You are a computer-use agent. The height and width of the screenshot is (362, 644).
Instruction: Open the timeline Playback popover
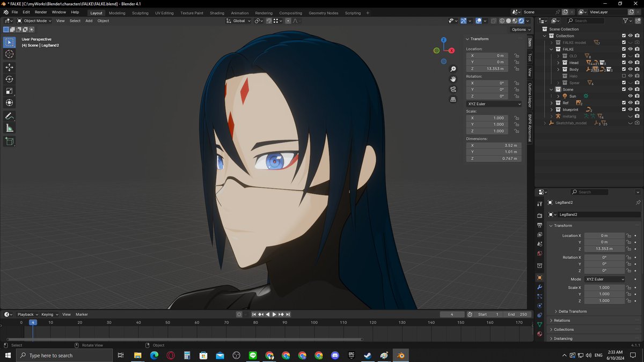click(x=27, y=314)
